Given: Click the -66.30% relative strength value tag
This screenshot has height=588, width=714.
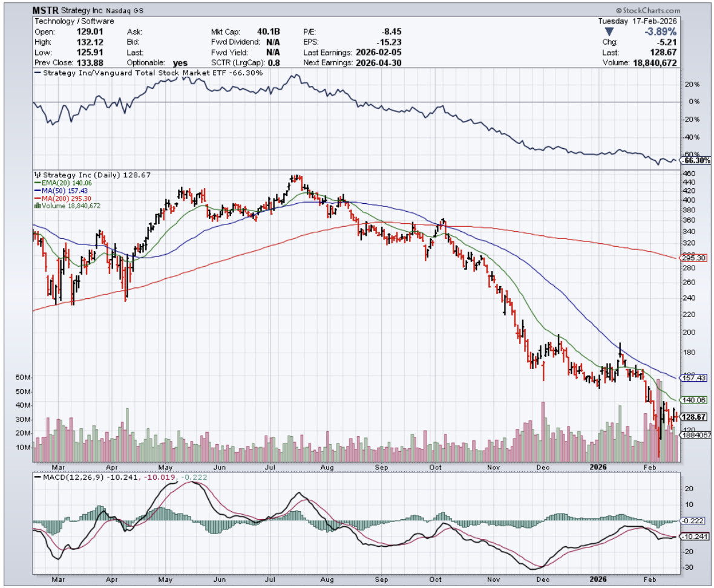Looking at the screenshot, I should tap(695, 161).
